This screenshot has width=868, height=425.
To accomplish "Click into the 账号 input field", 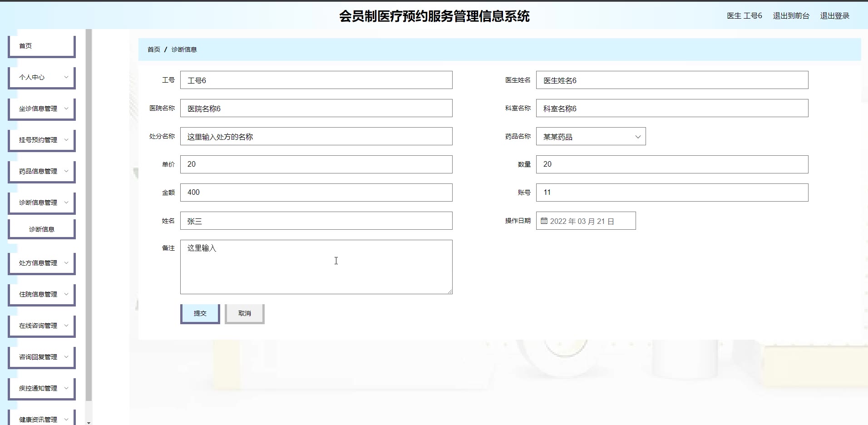I will pyautogui.click(x=672, y=193).
